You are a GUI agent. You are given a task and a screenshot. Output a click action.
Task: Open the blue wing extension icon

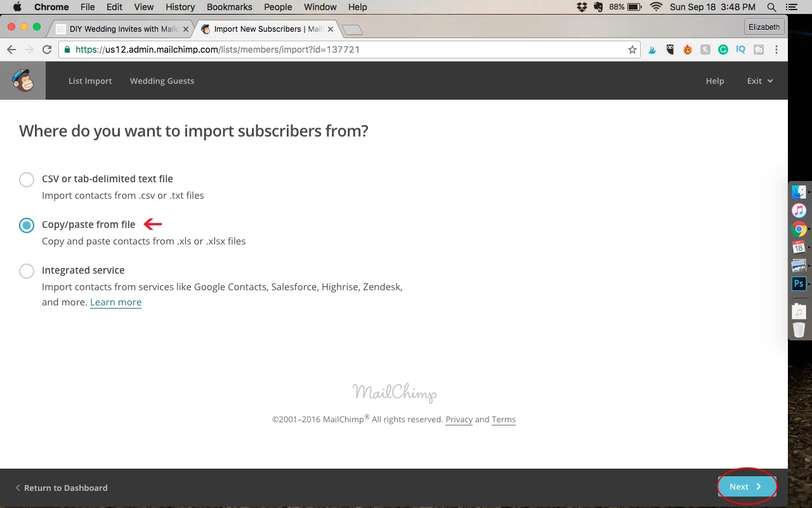pos(652,50)
